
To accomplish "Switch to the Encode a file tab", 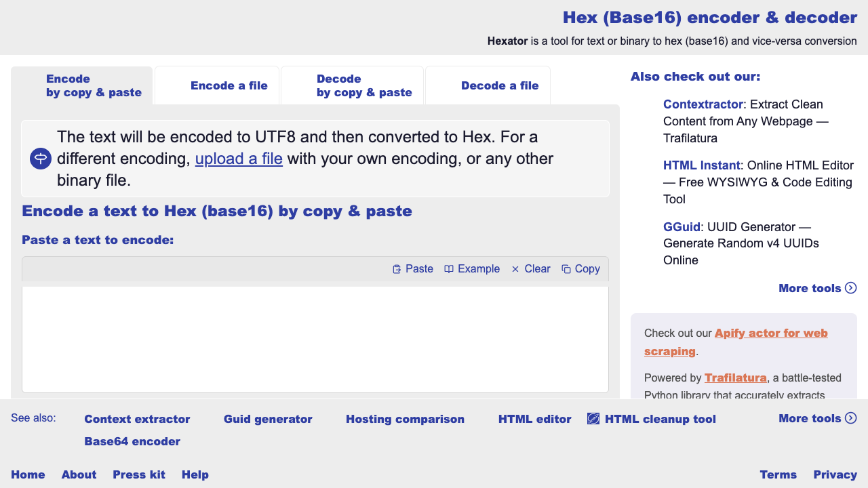I will (x=229, y=85).
